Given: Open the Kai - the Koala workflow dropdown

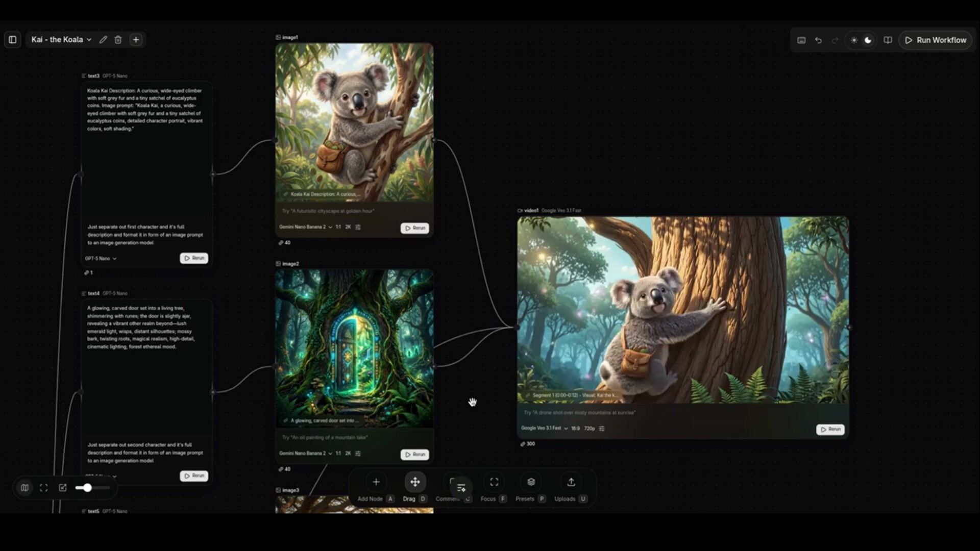Looking at the screenshot, I should pyautogui.click(x=61, y=39).
